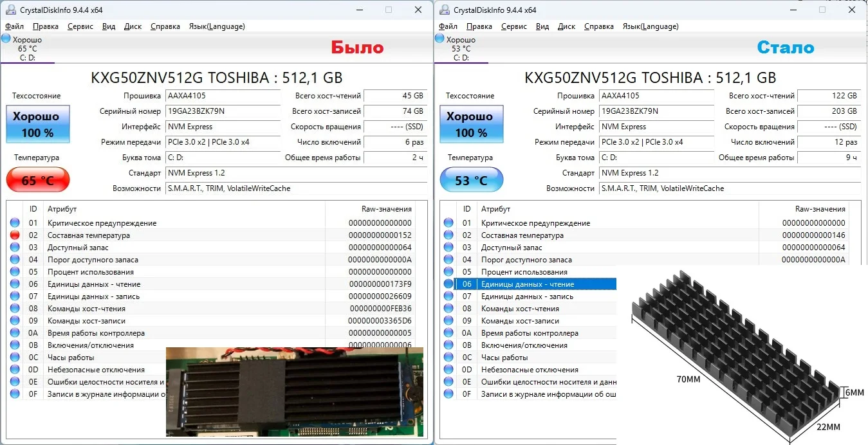
Task: Click status icon of 0C Часы работы, left window
Action: click(15, 358)
